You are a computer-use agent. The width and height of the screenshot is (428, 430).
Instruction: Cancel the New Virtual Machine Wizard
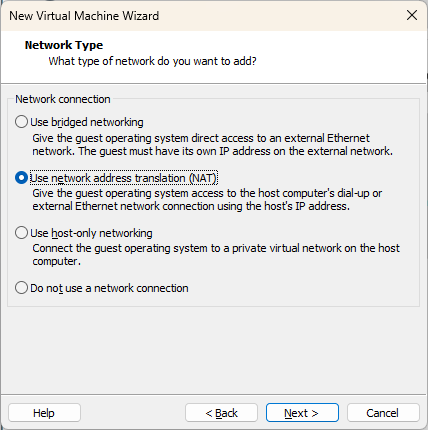point(383,413)
